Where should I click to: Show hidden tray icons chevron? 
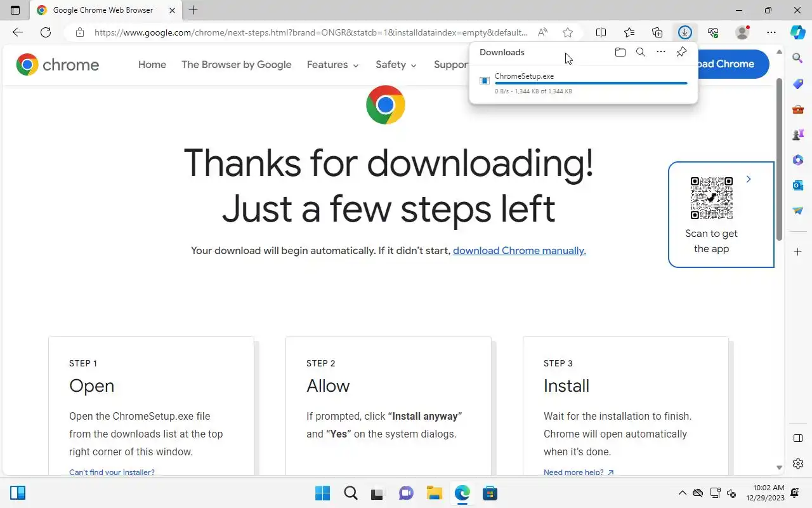point(683,493)
